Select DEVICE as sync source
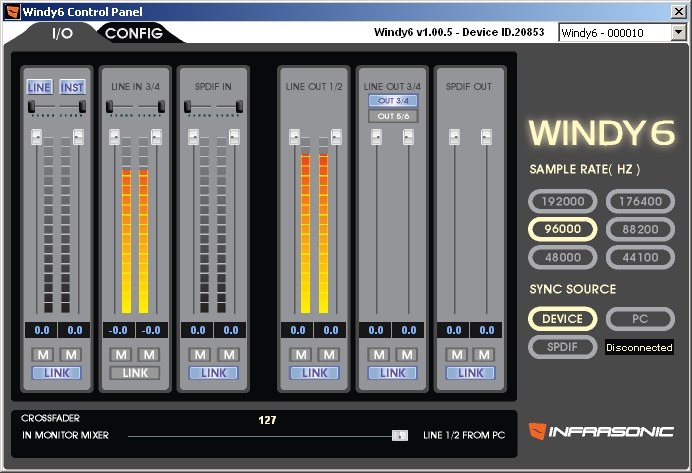Screen dimensions: 692x473 tap(563, 319)
